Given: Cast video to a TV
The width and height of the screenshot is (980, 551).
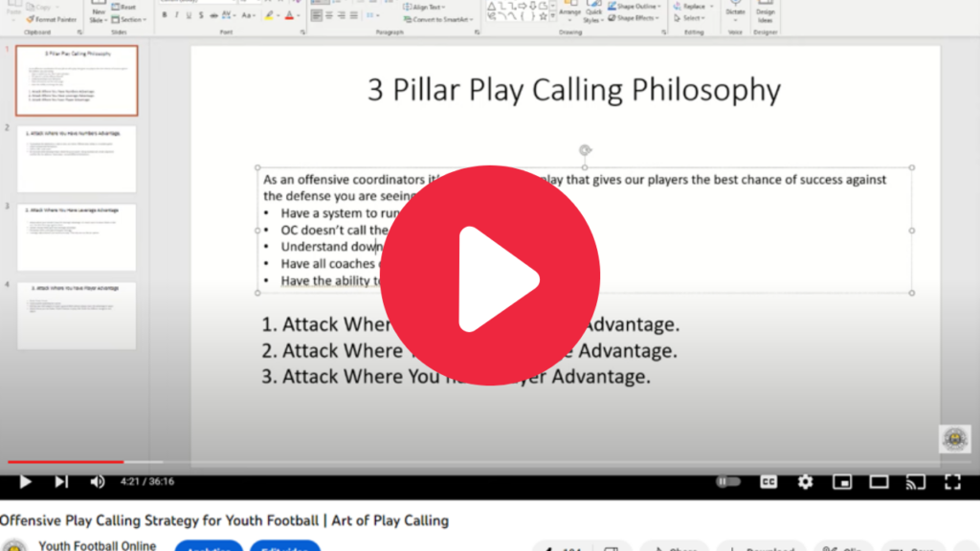Looking at the screenshot, I should [916, 482].
